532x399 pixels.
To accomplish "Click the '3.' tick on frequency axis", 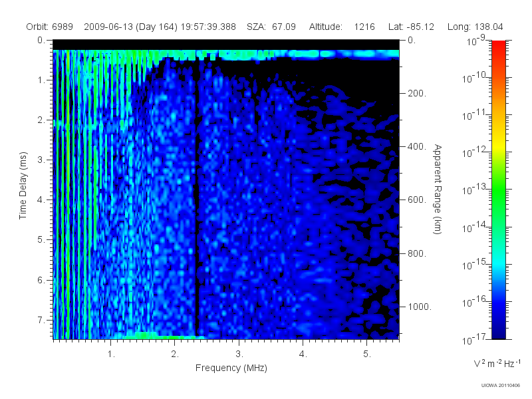I will [x=239, y=354].
